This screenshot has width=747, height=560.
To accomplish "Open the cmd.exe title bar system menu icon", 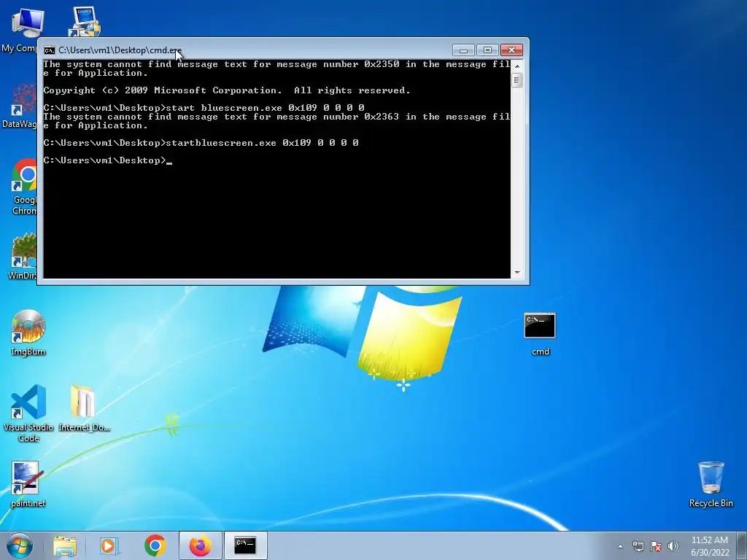I will [49, 50].
